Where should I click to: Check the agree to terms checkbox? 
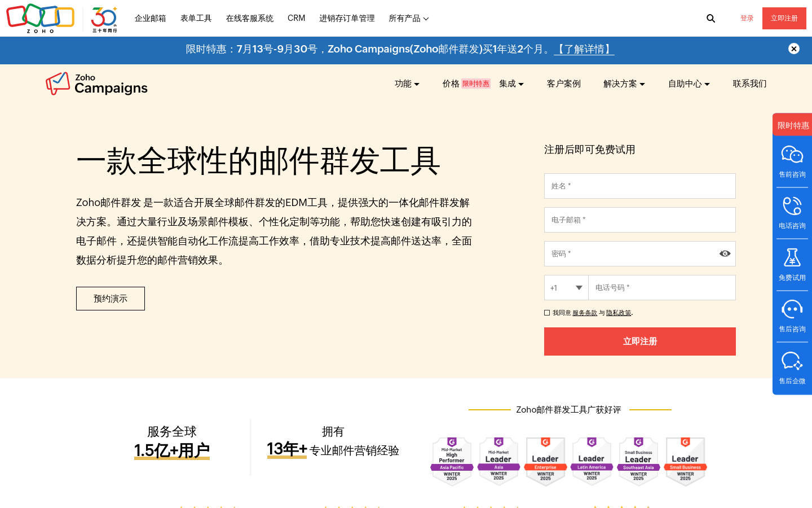pos(547,313)
